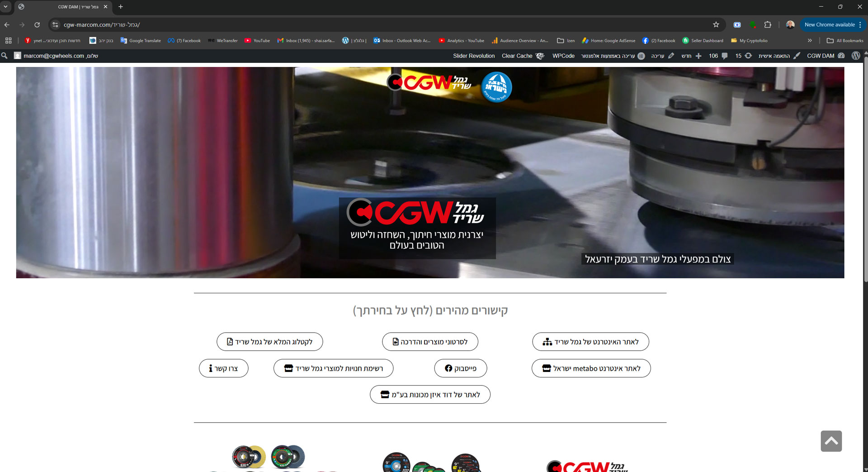The height and width of the screenshot is (472, 868).
Task: Open the WPCode admin bar menu
Action: pos(563,56)
